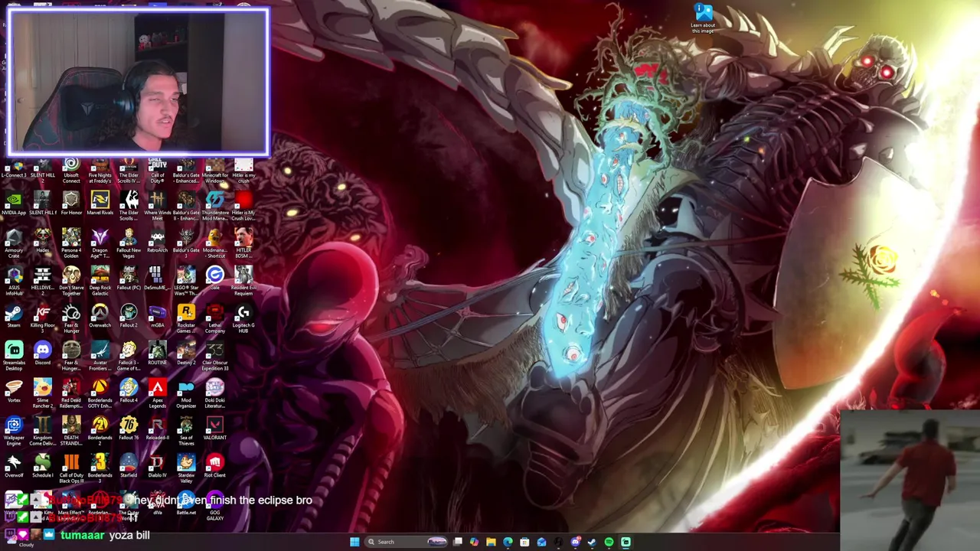Launch Kingdom Come Deliverance II icon

(x=42, y=430)
